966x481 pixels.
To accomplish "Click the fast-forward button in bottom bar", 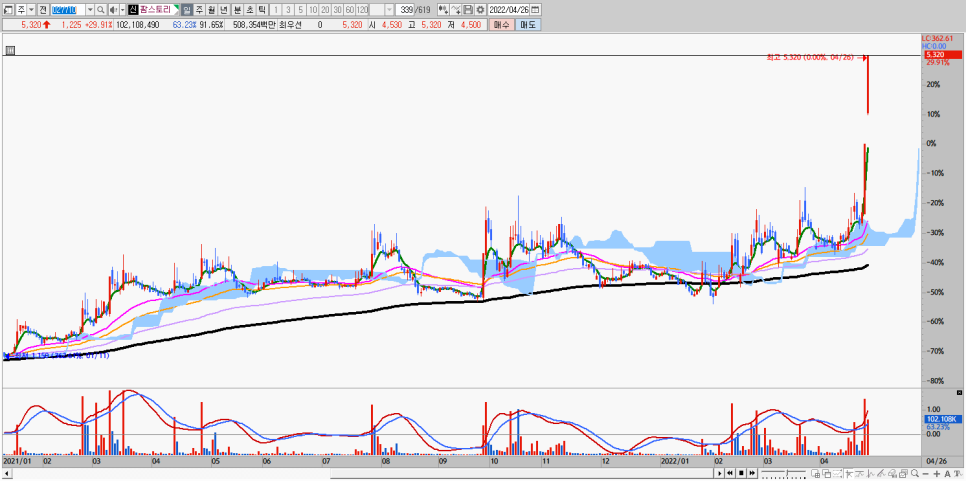I will pyautogui.click(x=752, y=473).
